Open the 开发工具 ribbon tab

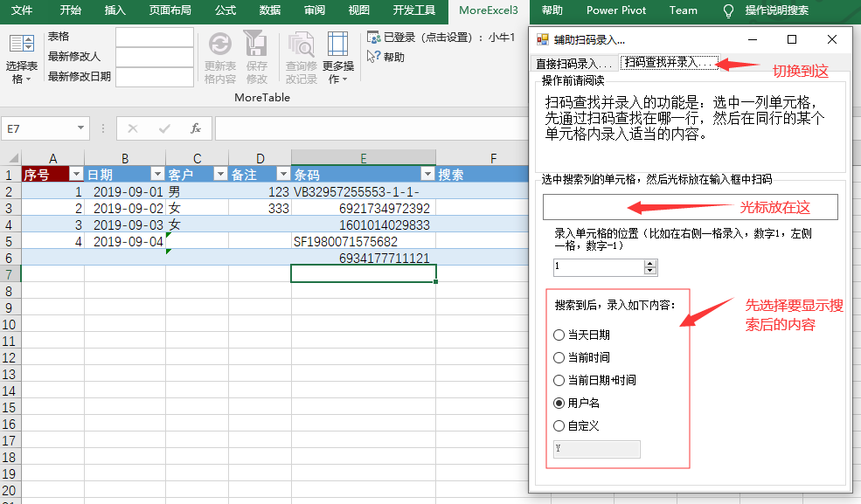point(413,10)
